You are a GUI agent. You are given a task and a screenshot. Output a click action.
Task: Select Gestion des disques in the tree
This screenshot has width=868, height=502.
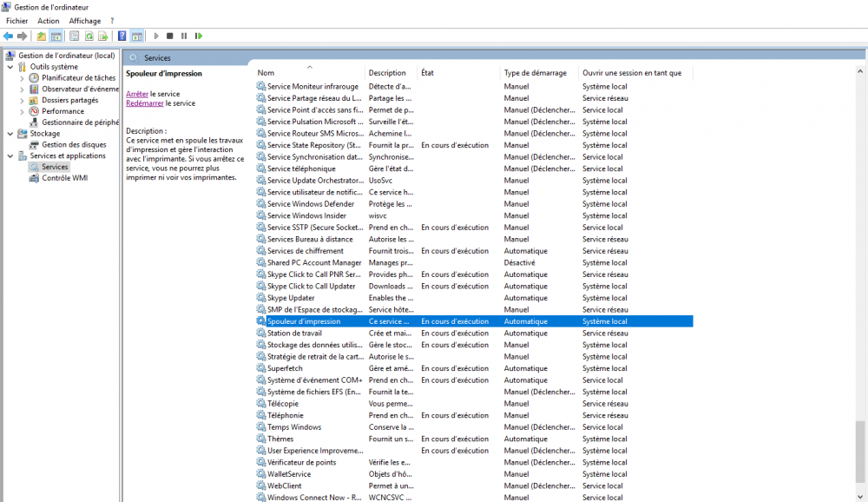click(x=74, y=145)
